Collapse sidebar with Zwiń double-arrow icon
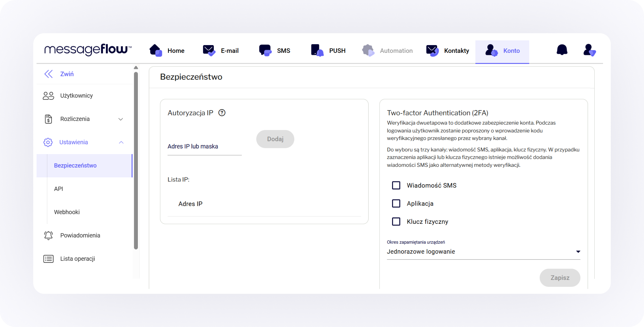The image size is (644, 327). pyautogui.click(x=48, y=74)
